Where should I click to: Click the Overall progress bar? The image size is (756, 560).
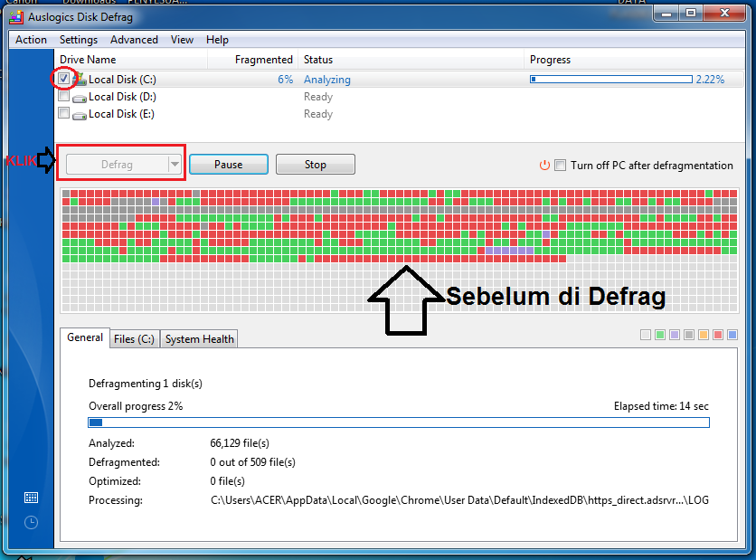tap(399, 422)
